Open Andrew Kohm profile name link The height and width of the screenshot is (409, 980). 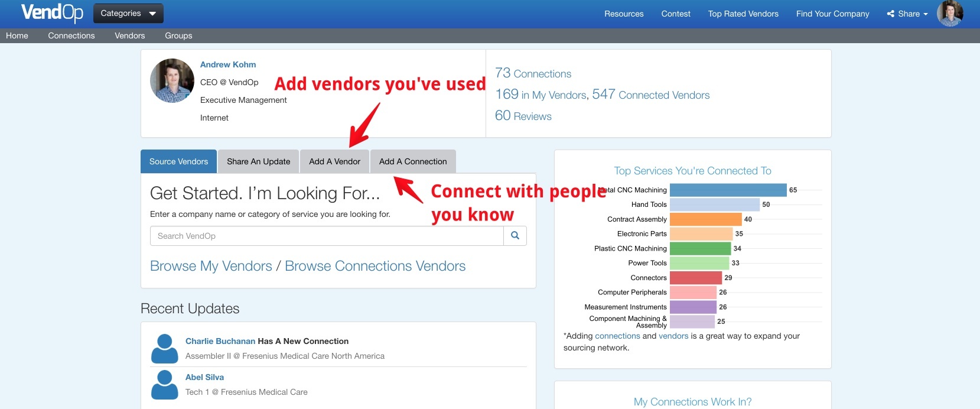click(x=228, y=64)
